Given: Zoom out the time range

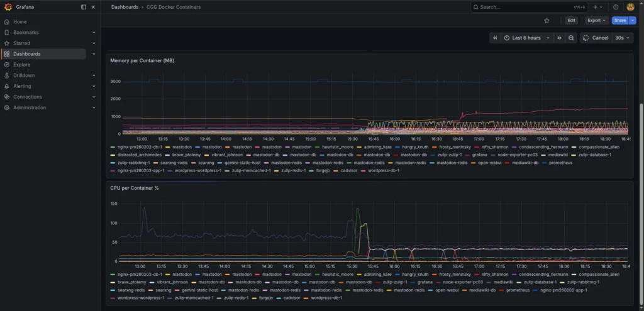Looking at the screenshot, I should [571, 38].
